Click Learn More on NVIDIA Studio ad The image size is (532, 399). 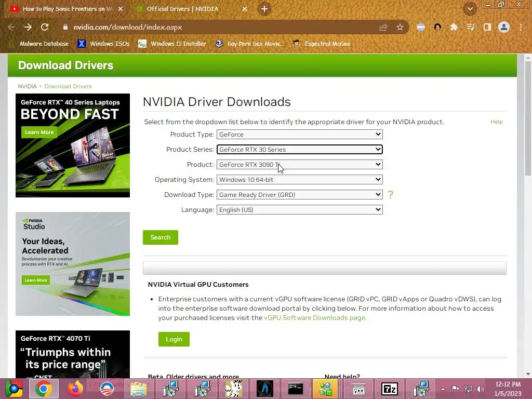pyautogui.click(x=36, y=280)
